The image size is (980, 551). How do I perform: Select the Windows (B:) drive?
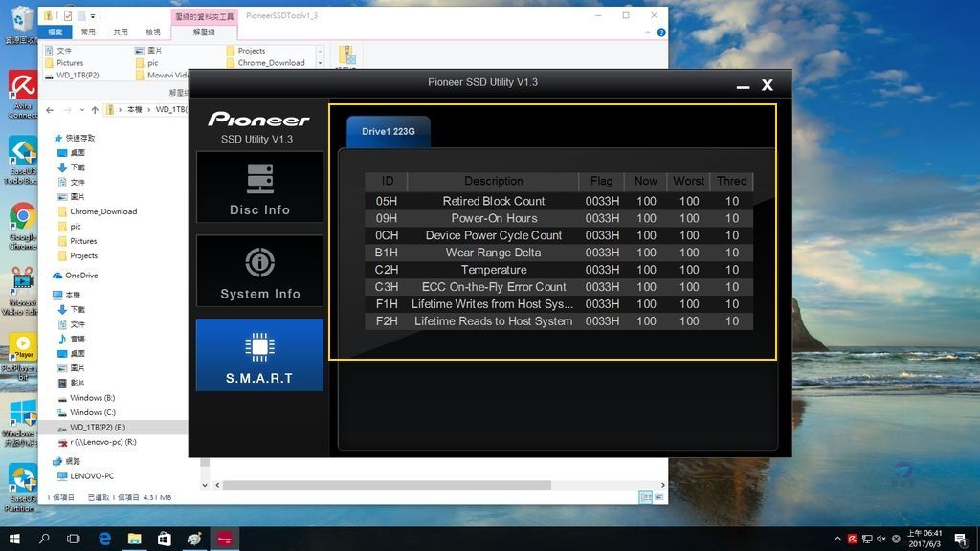coord(93,398)
